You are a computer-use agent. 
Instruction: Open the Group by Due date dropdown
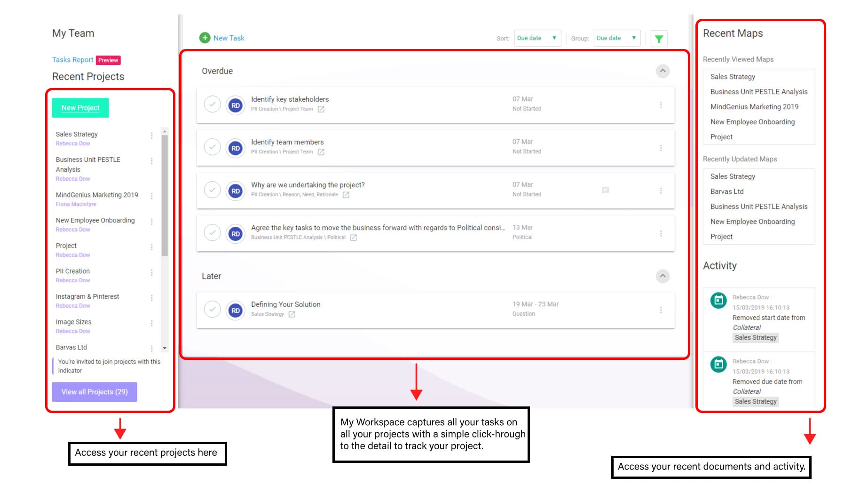pyautogui.click(x=616, y=38)
